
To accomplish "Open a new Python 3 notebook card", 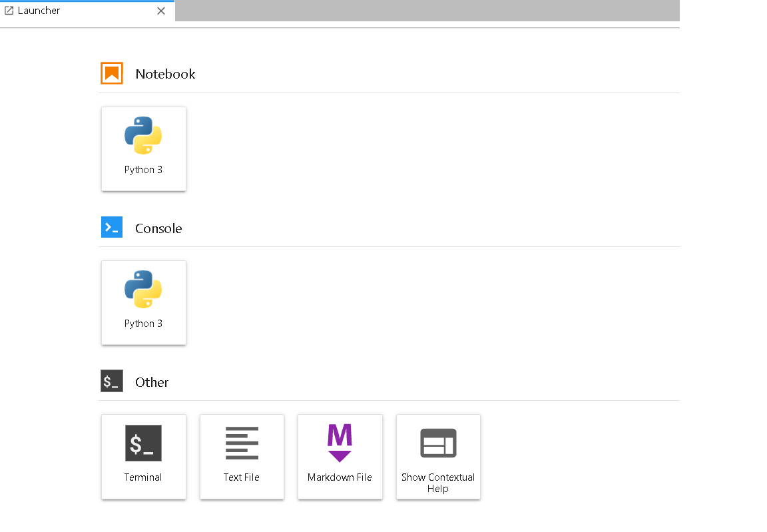I will click(x=143, y=148).
